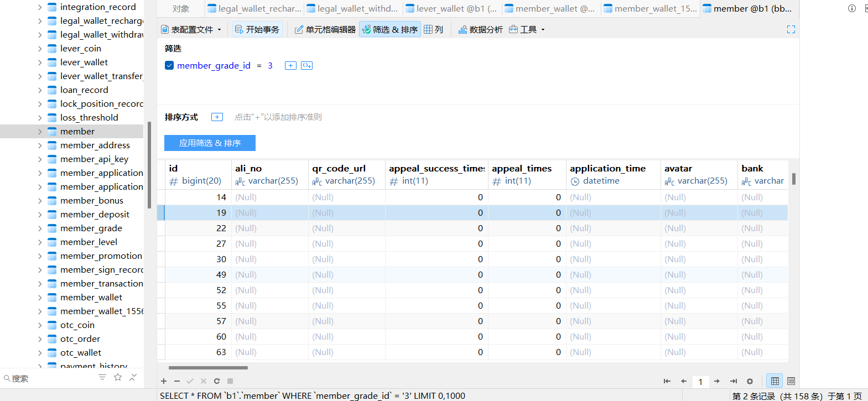Screen dimensions: 868x401
Task: Click the stop icon in the bottom toolbar
Action: point(230,381)
